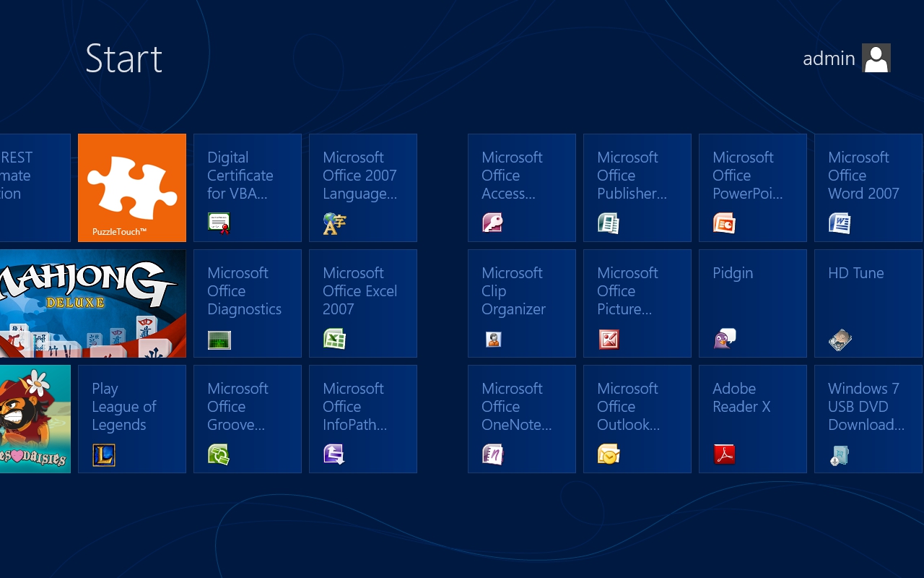Click the 'Windows 7 USB DVD Download...' label
The width and height of the screenshot is (924, 578).
click(x=866, y=407)
